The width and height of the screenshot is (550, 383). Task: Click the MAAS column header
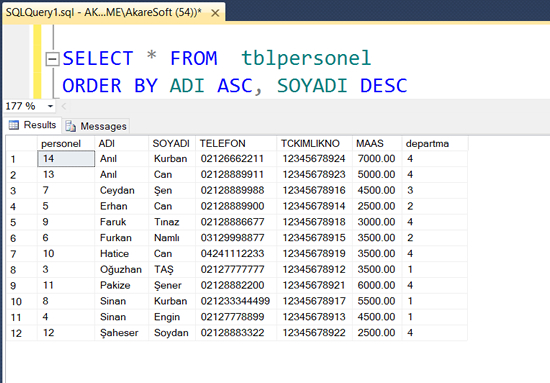pos(377,143)
